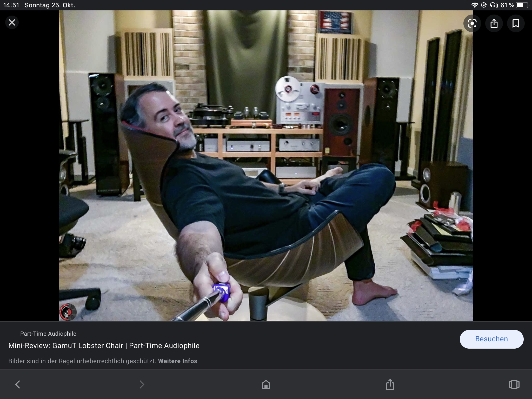Tap the bottom toolbar share icon
Screen dimensions: 532x399
point(390,384)
